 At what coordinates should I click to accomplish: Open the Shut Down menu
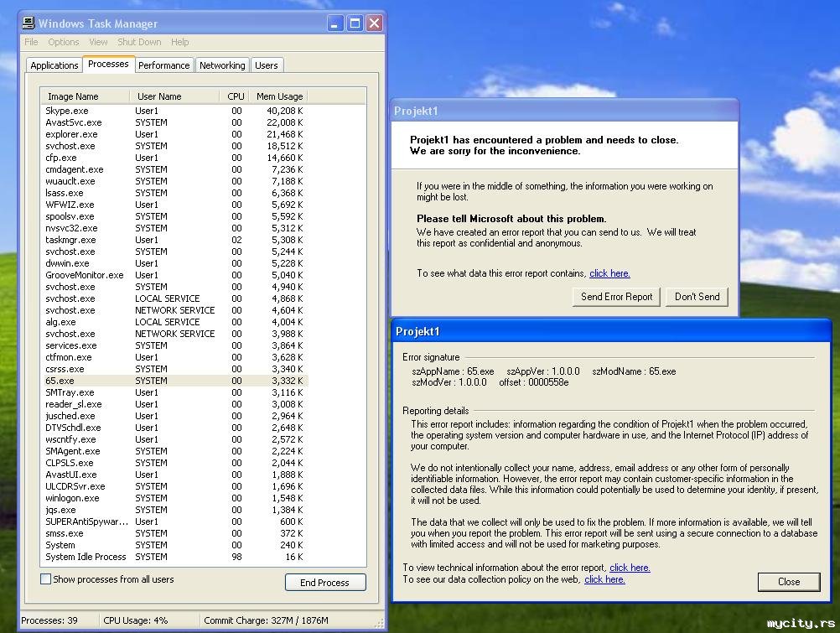tap(139, 42)
